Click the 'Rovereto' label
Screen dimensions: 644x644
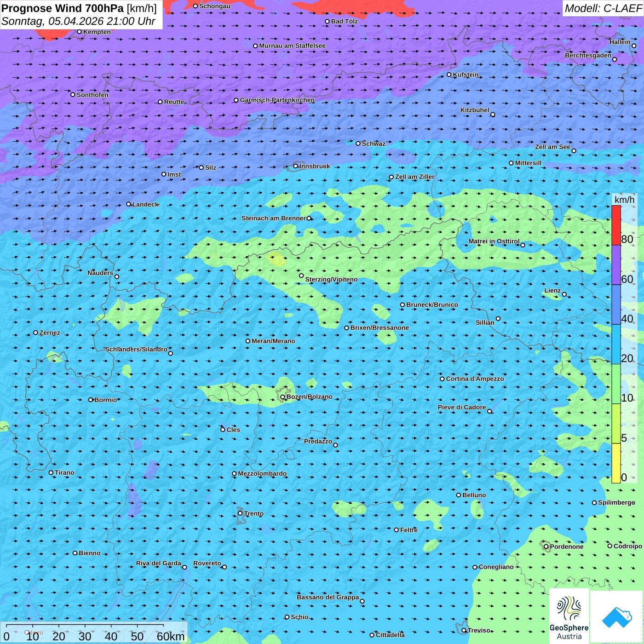pyautogui.click(x=207, y=563)
